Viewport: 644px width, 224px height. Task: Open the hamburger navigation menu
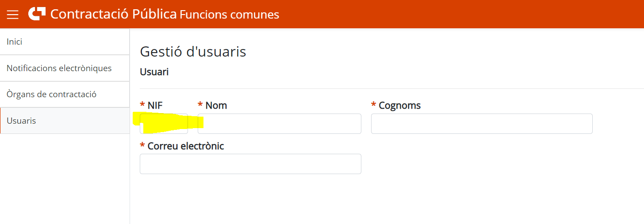click(13, 15)
